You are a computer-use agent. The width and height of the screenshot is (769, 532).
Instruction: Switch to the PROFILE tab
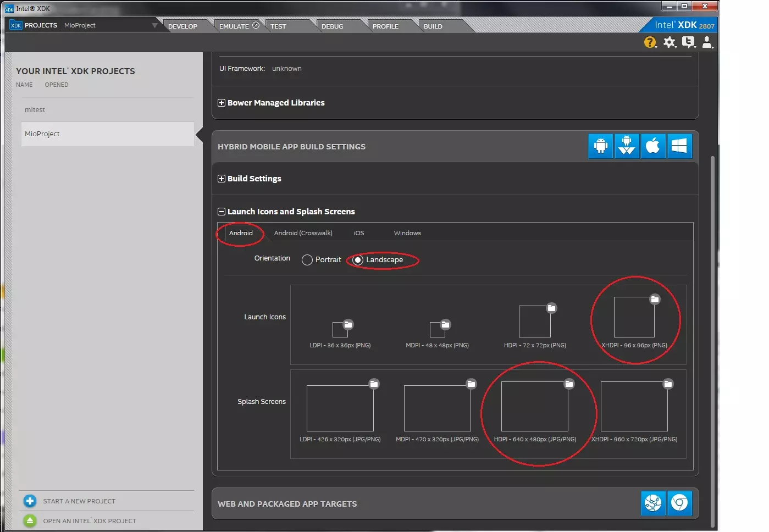[385, 26]
